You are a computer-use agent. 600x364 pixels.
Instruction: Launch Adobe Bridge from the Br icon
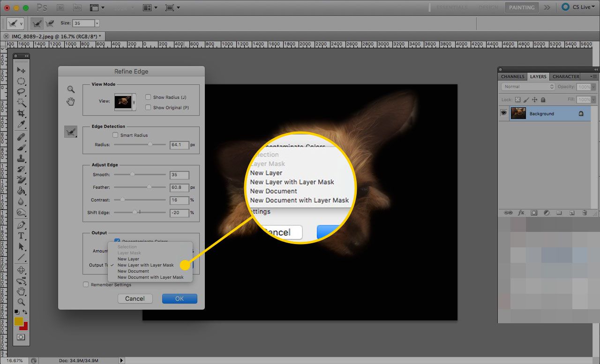(x=60, y=7)
